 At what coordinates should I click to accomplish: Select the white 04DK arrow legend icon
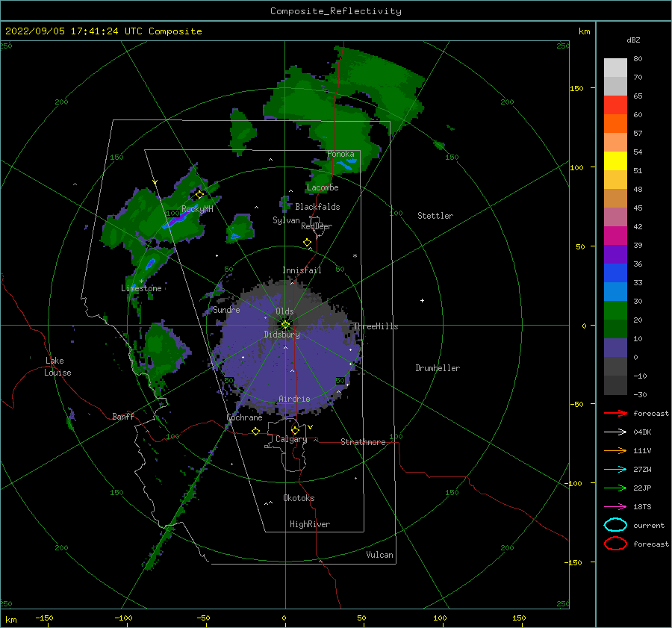point(615,432)
